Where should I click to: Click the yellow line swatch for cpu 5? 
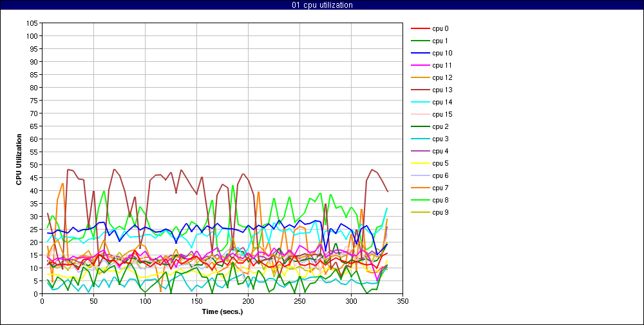(x=421, y=163)
